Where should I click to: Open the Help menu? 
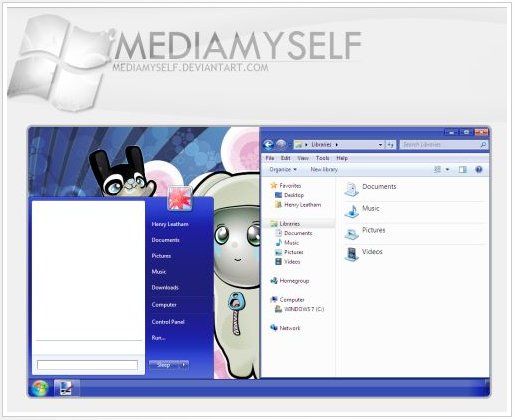pyautogui.click(x=342, y=158)
